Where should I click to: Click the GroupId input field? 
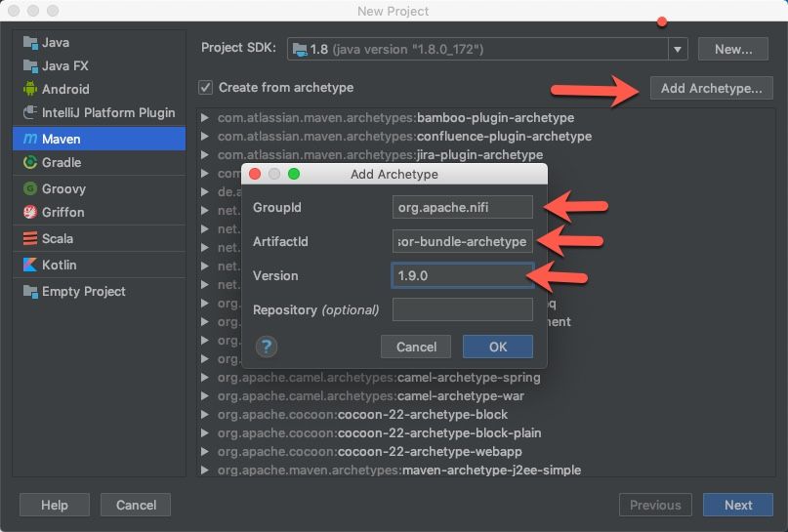462,207
